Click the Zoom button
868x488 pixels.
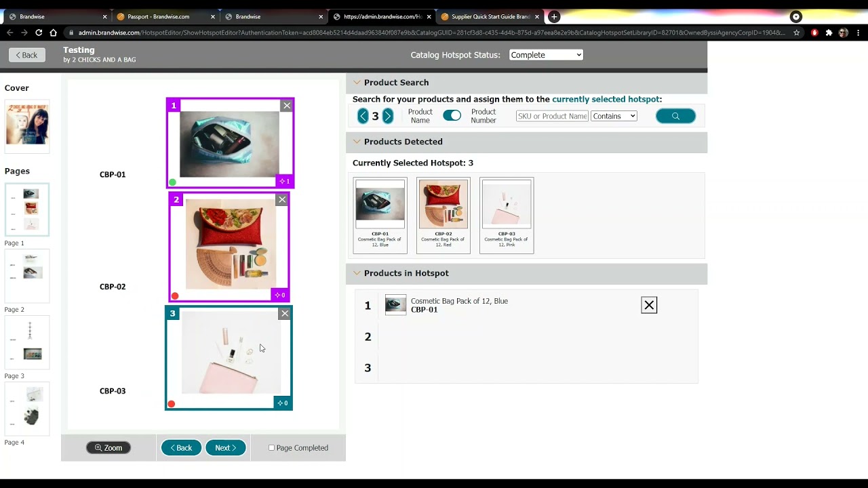tap(108, 448)
